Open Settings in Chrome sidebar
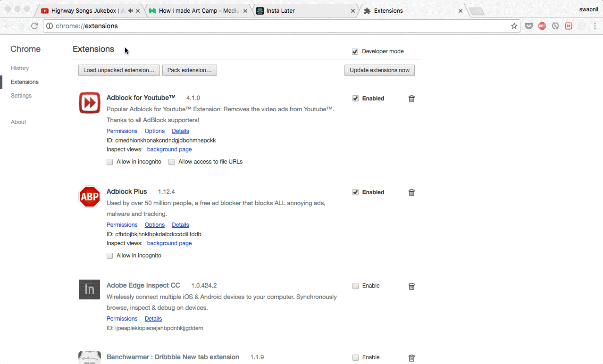 21,96
